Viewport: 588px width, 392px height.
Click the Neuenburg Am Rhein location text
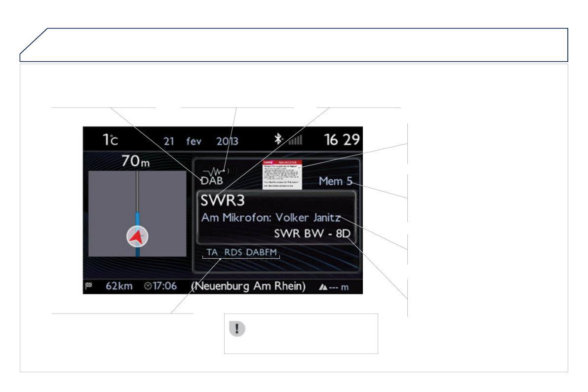click(x=248, y=286)
